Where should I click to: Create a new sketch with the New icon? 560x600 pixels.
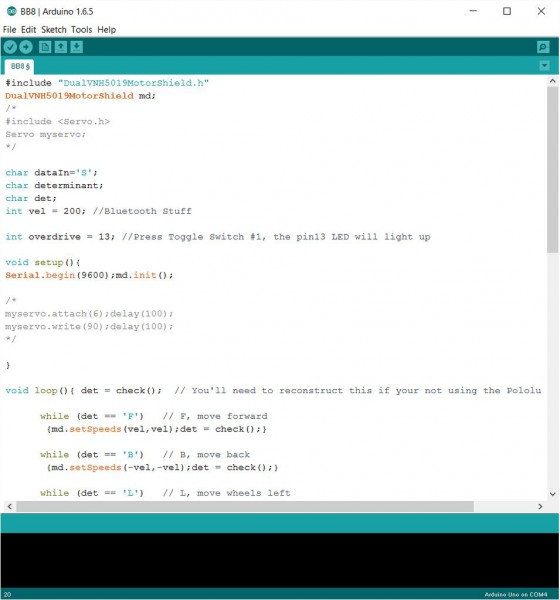pyautogui.click(x=45, y=47)
